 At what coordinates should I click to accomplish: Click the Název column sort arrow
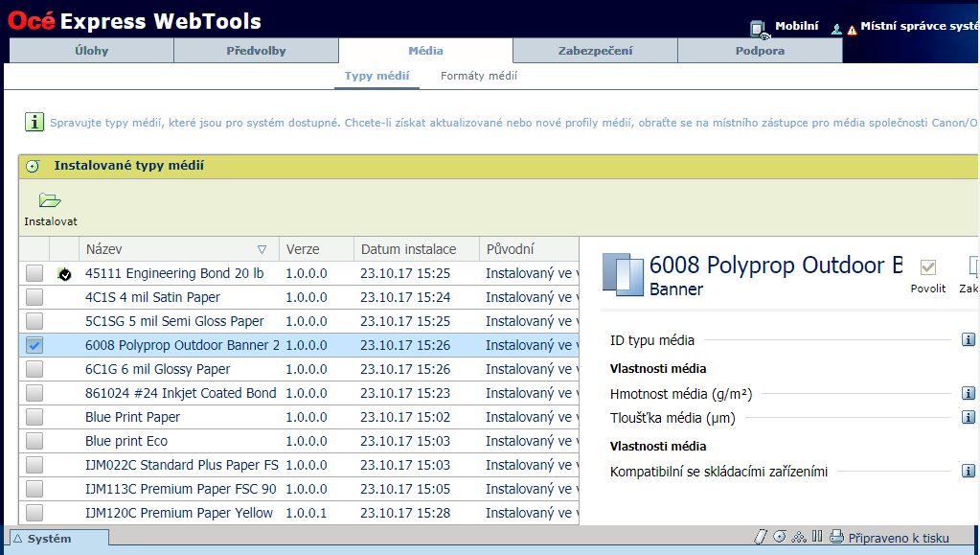262,249
